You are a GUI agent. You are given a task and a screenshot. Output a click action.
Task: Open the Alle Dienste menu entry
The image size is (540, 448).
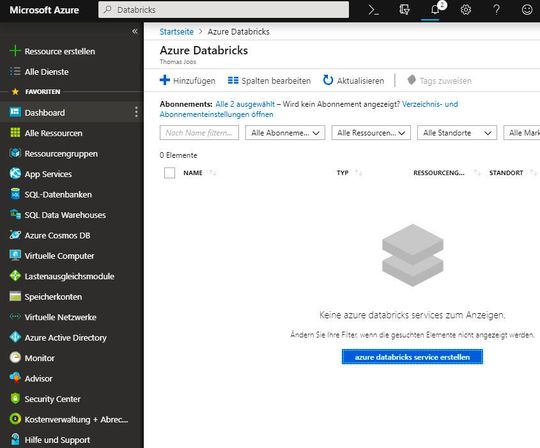pyautogui.click(x=72, y=72)
